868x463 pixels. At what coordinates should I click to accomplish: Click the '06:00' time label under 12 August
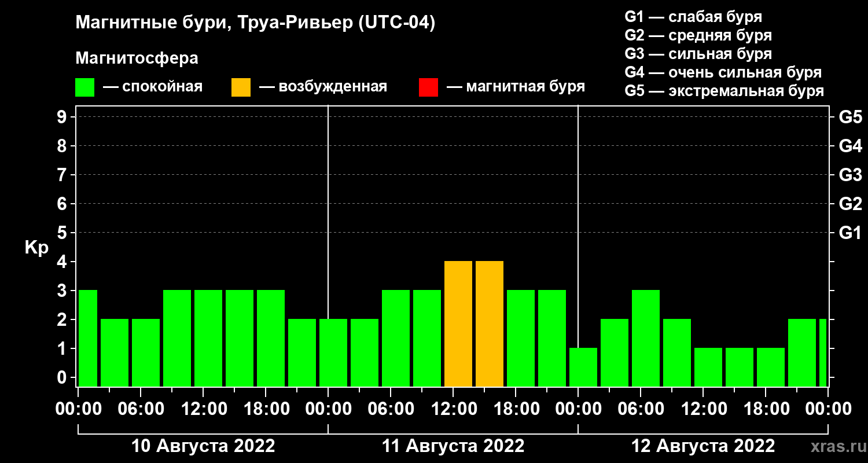pos(641,409)
